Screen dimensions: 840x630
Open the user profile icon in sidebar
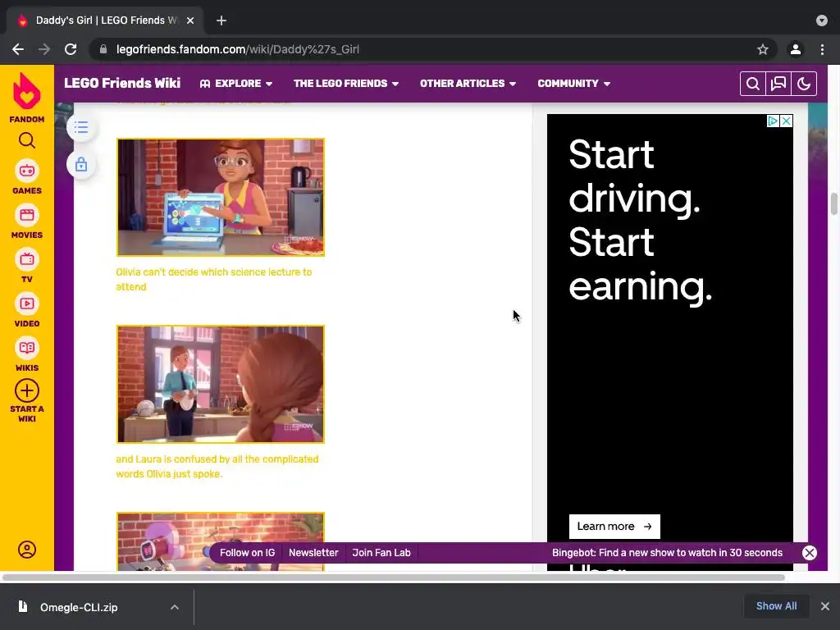point(27,550)
